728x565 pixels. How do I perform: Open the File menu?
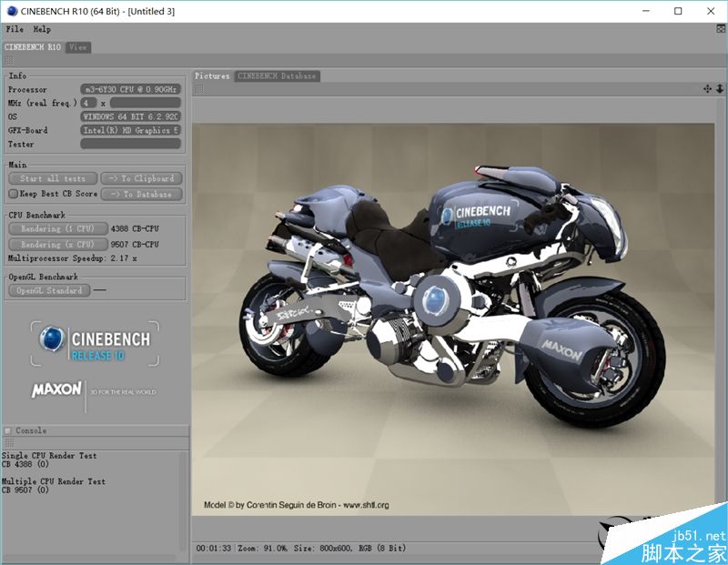pos(15,29)
